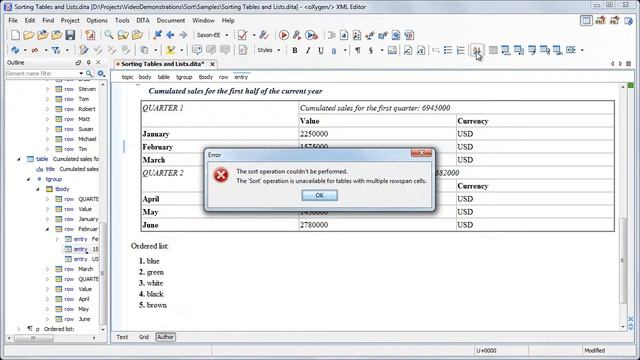This screenshot has height=360, width=640.
Task: Click the editor vertical scrollbar
Action: click(622, 260)
